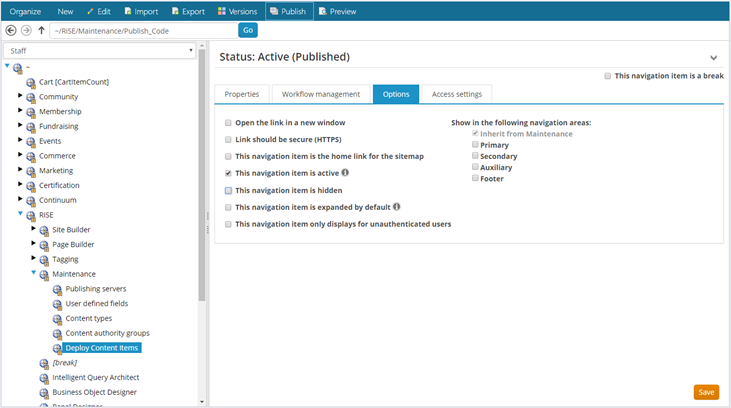Switch to the Workflow management tab

tap(320, 94)
